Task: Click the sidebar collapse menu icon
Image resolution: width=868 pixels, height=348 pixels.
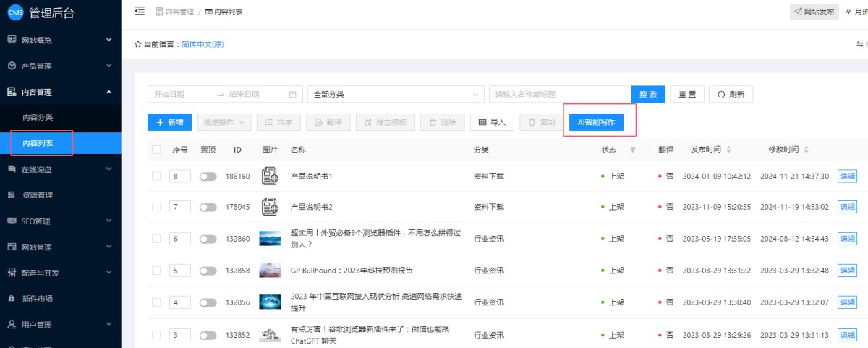Action: 140,11
